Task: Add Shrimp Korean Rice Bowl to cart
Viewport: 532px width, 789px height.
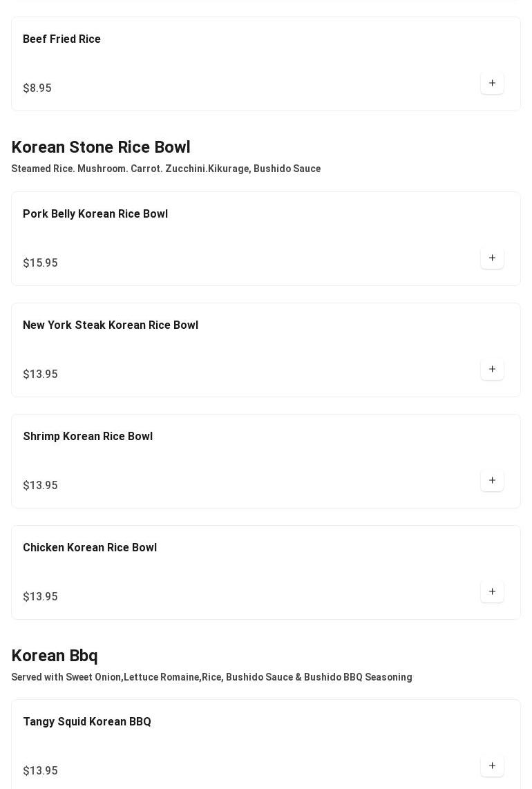Action: 492,481
